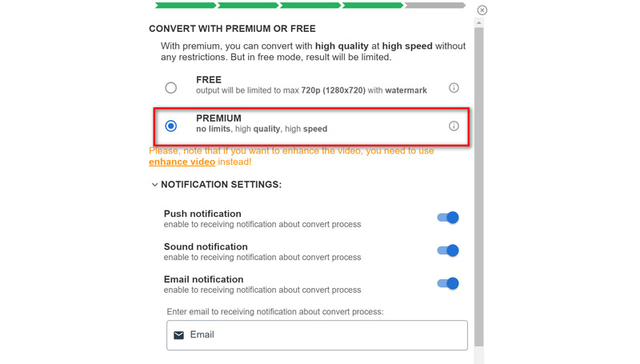
Task: Click the fourth green progress step
Action: [x=373, y=6]
